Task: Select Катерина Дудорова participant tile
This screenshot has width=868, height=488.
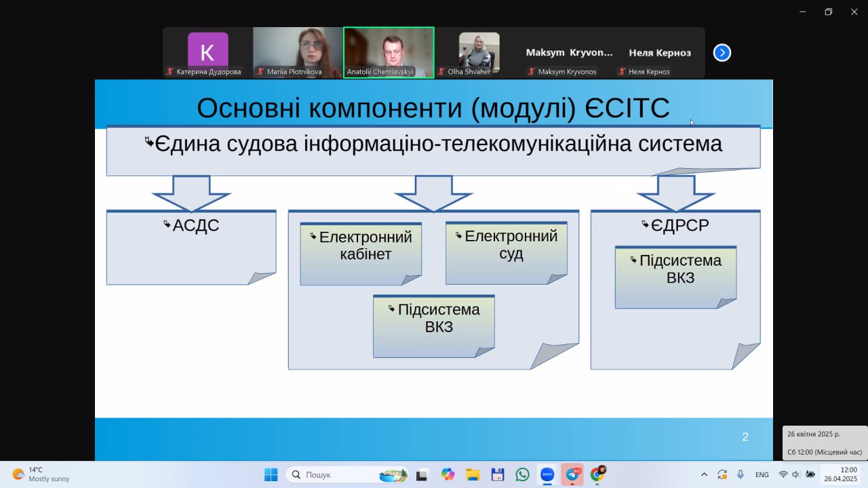Action: pyautogui.click(x=208, y=53)
